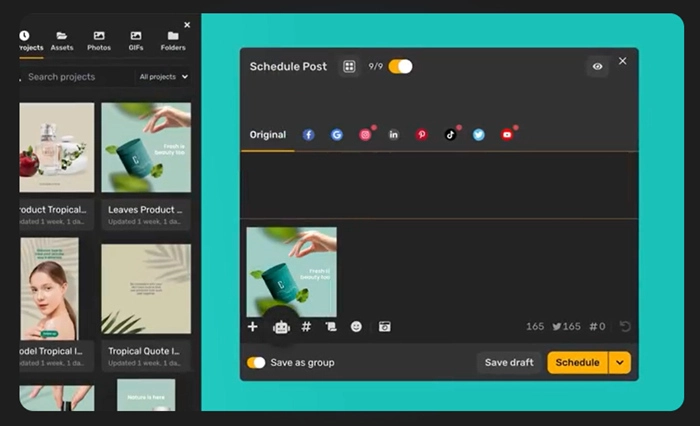Toggle the Save as group switch
Image resolution: width=700 pixels, height=426 pixels.
pyautogui.click(x=257, y=362)
